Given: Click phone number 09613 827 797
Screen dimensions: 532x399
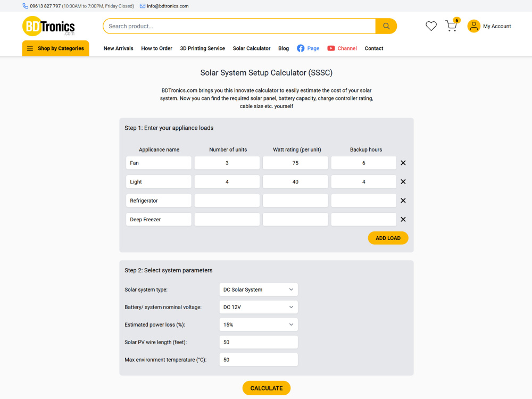Looking at the screenshot, I should [45, 6].
